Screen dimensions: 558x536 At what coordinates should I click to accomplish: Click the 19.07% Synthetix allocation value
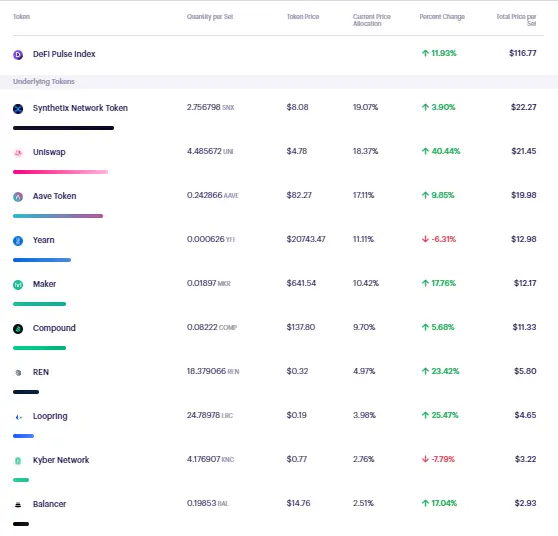pyautogui.click(x=365, y=107)
